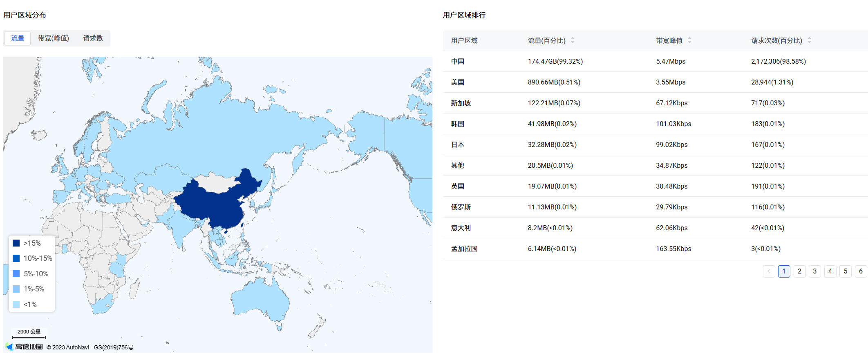Image resolution: width=868 pixels, height=360 pixels.
Task: Click the 高德地图 logo on map
Action: coord(25,347)
